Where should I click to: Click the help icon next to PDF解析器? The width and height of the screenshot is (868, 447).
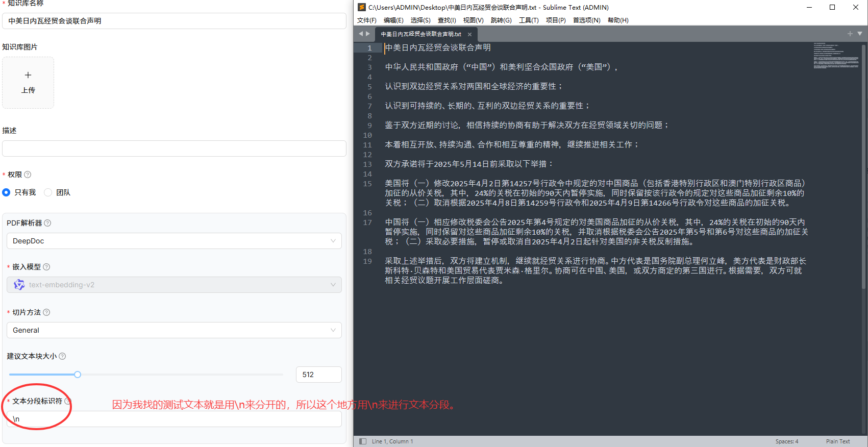coord(47,223)
